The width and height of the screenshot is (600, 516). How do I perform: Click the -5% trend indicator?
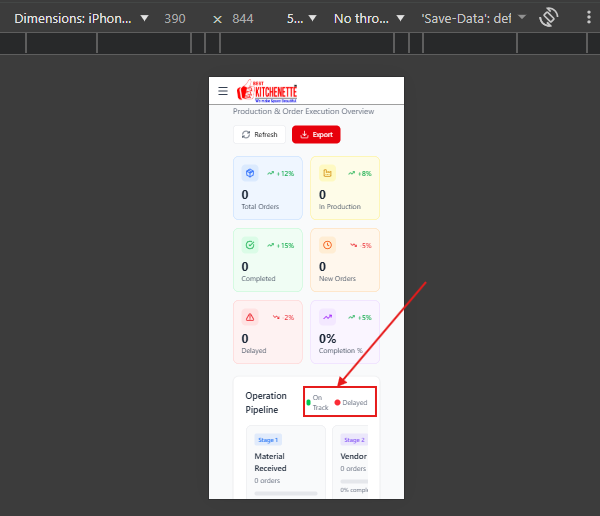click(361, 245)
